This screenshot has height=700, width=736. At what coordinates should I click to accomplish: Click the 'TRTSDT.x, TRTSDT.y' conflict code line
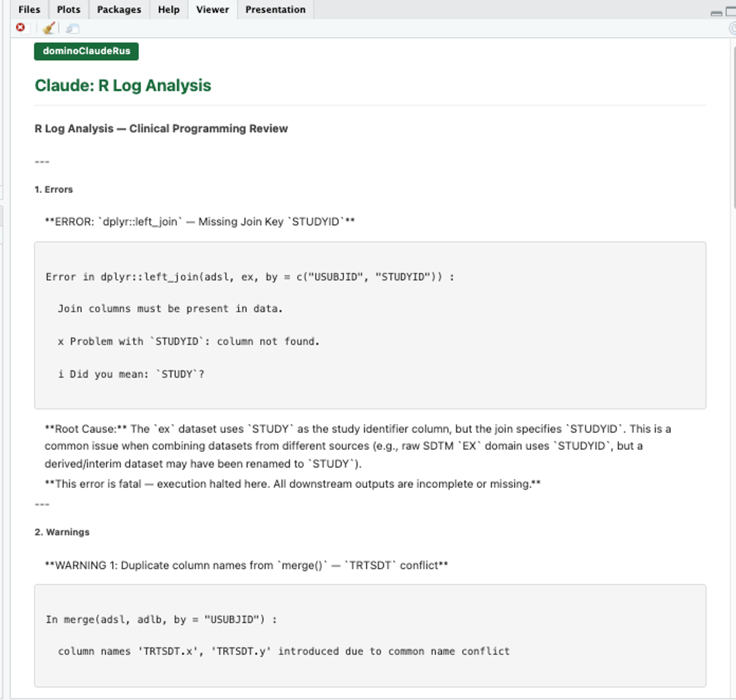click(284, 651)
